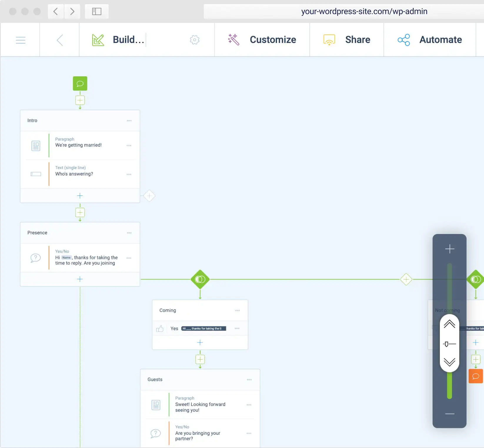Open form settings gear icon
484x448 pixels.
click(194, 40)
